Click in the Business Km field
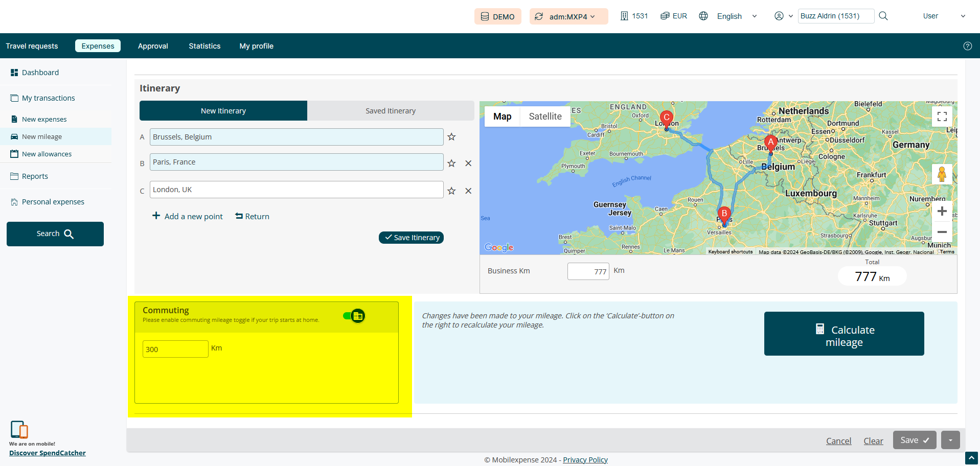 588,271
